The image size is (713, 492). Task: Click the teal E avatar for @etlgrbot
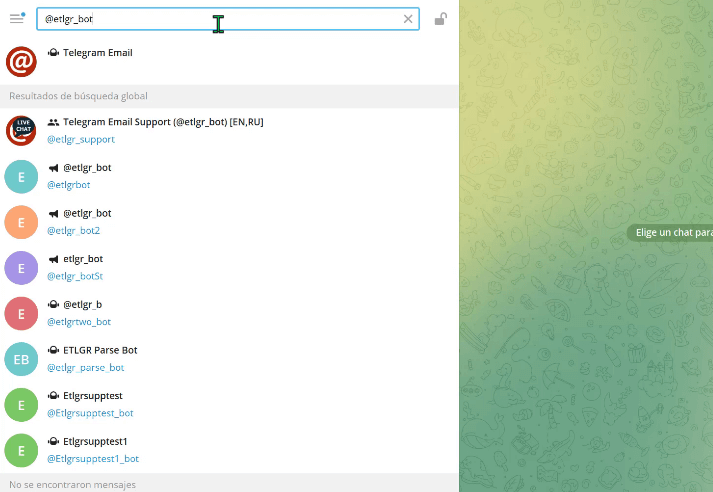click(21, 176)
